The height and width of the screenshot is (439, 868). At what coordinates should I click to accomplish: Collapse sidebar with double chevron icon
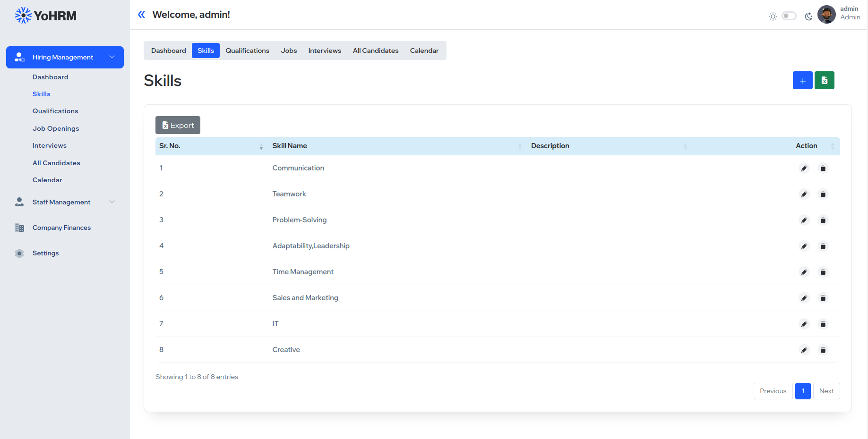click(141, 15)
